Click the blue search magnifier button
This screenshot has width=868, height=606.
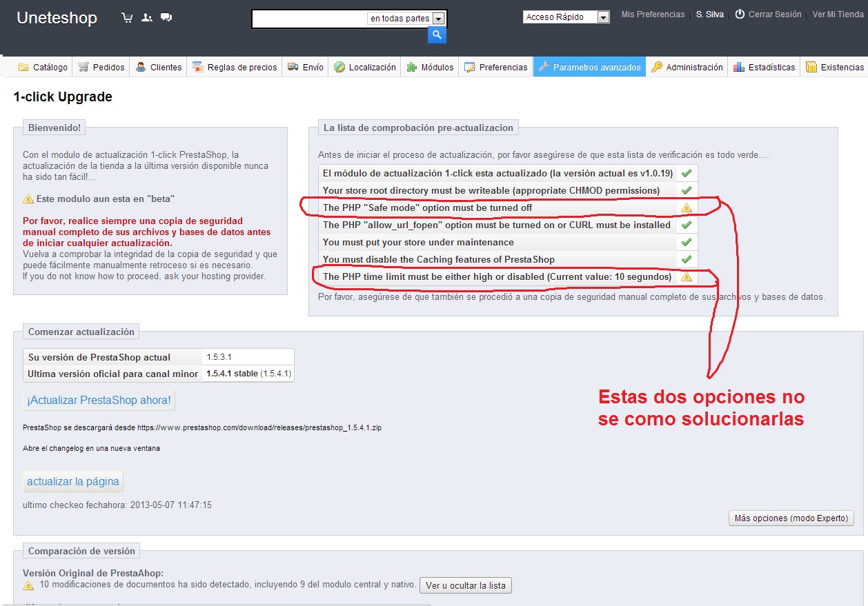437,34
